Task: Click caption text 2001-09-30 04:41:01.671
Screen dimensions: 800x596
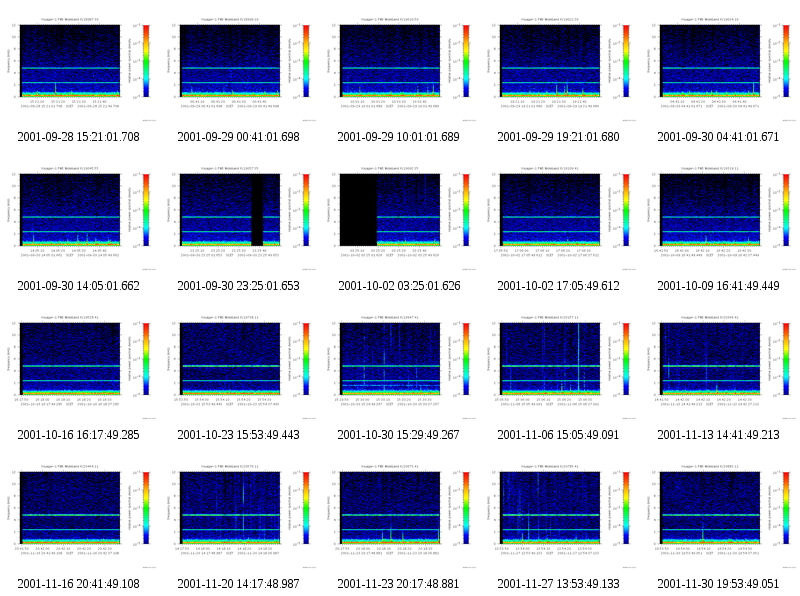Action: pos(718,137)
